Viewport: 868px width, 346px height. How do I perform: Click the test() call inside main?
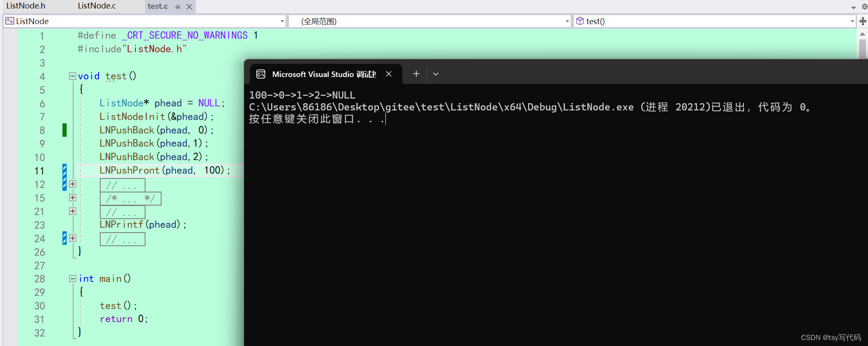tap(118, 305)
